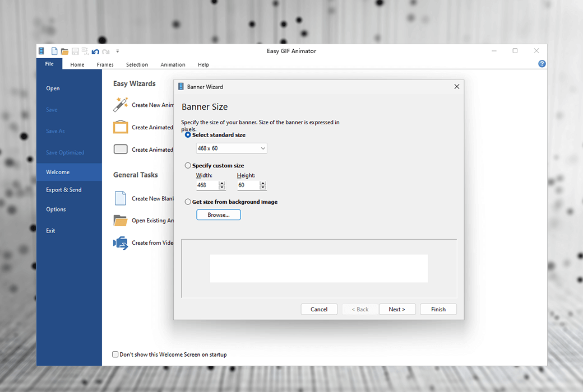Screen dimensions: 583x392
Task: Click the Easy GIF Animator app icon in title bar
Action: 41,52
